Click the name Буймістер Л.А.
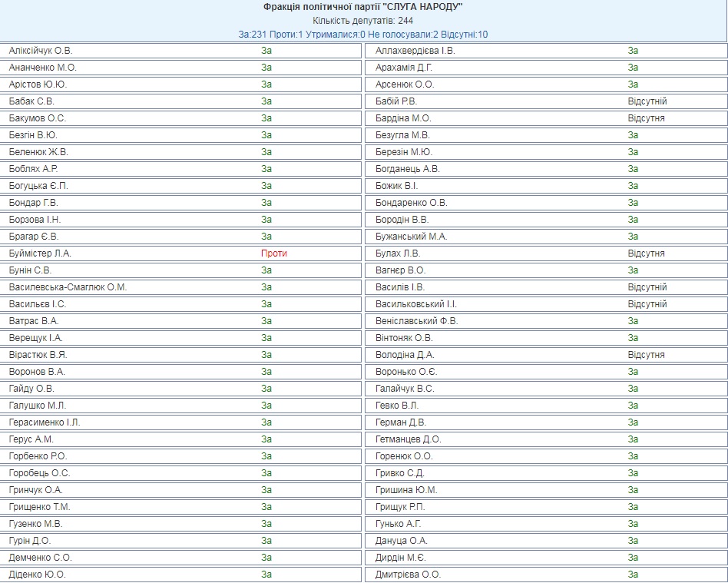This screenshot has width=728, height=583. coord(39,253)
